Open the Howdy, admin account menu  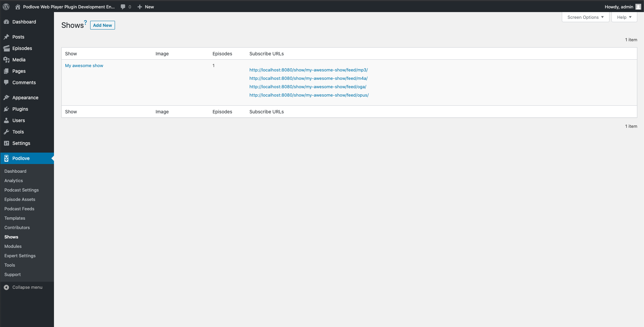click(x=623, y=7)
